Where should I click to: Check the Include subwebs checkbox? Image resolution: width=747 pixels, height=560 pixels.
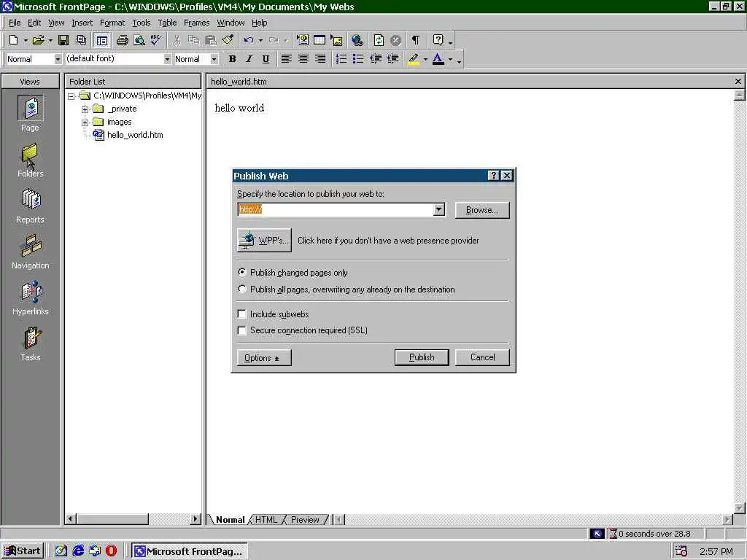[x=242, y=314]
